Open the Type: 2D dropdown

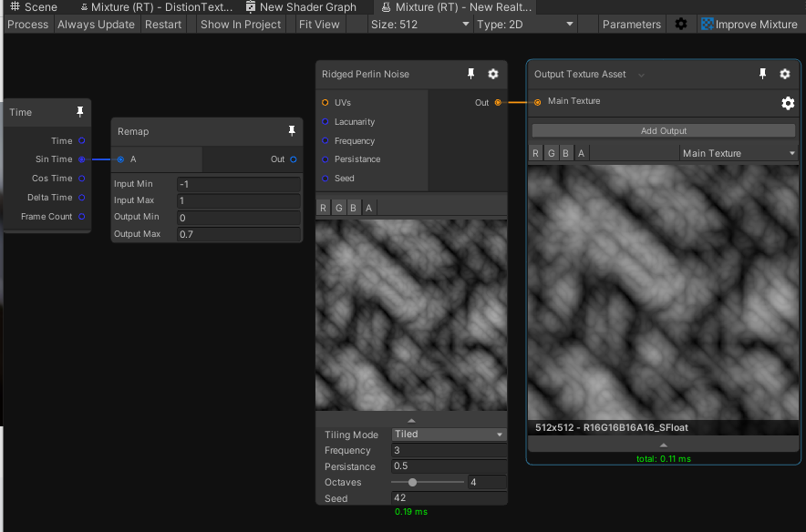525,24
